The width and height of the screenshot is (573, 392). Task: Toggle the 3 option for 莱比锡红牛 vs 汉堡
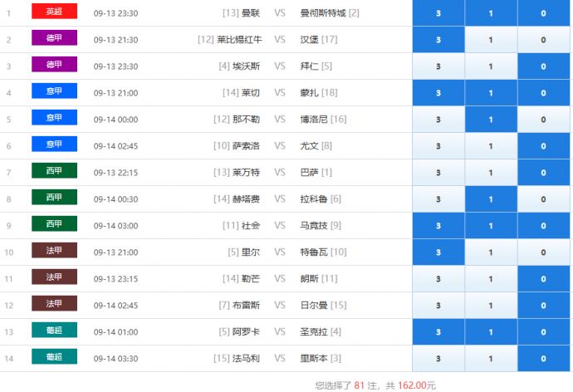coord(438,40)
